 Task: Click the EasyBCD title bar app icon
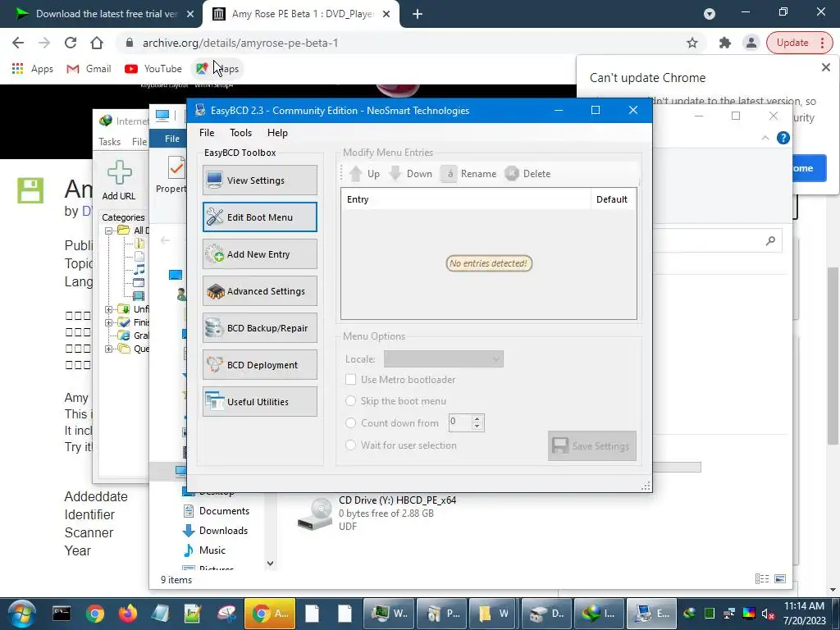(200, 111)
